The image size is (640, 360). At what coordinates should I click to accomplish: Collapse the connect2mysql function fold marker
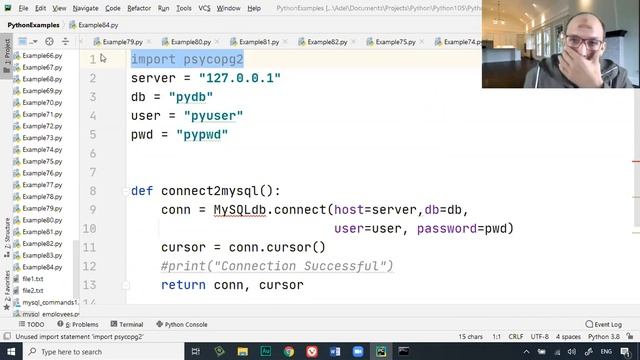click(x=125, y=191)
